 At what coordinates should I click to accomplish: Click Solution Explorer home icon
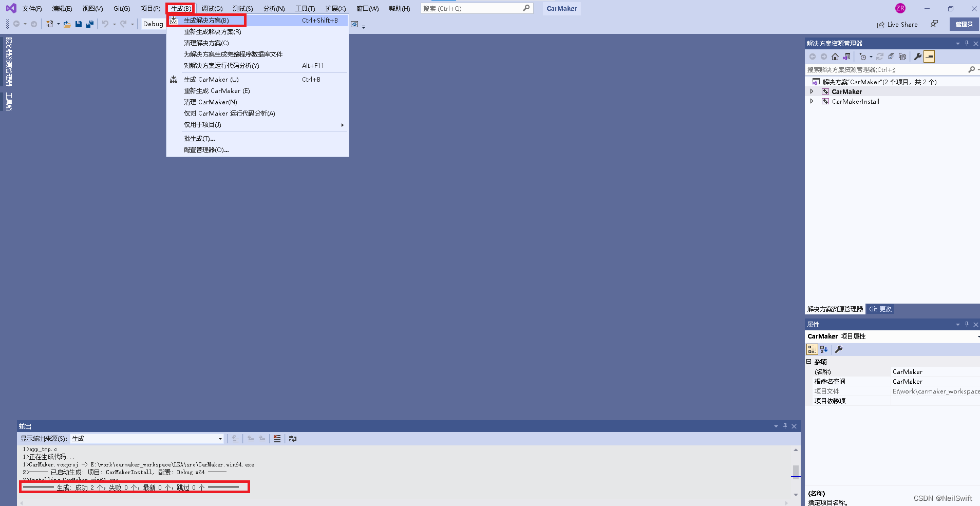coord(835,57)
